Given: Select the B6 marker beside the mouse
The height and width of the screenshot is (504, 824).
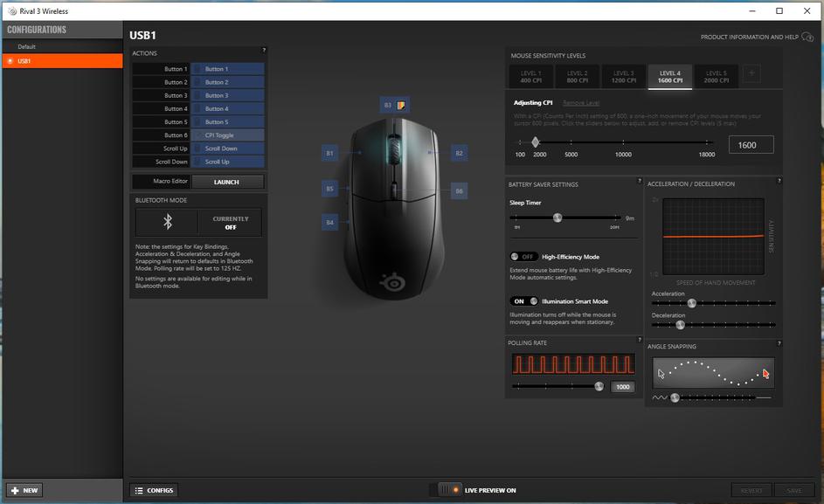Looking at the screenshot, I should pyautogui.click(x=459, y=190).
